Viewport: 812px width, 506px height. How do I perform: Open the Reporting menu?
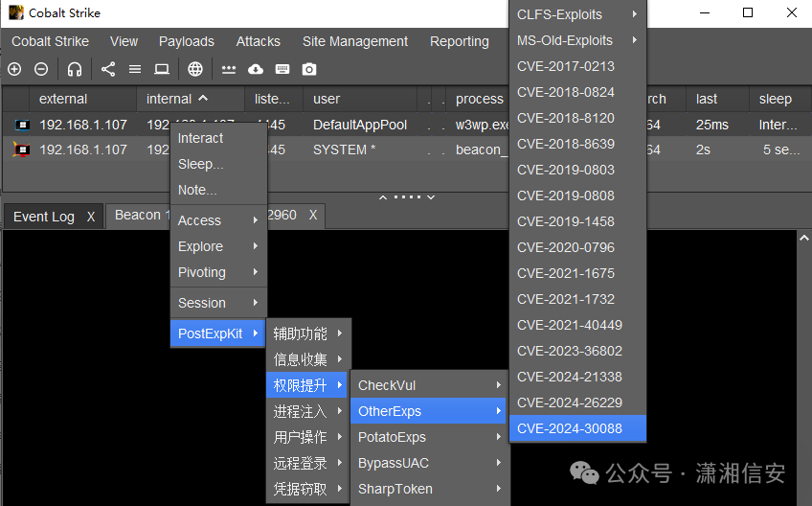459,41
